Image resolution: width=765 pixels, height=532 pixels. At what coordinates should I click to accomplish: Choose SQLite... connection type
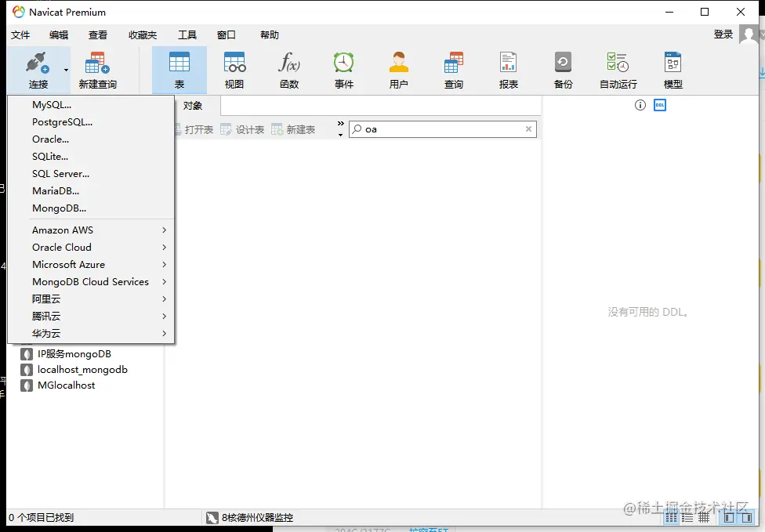click(91, 157)
